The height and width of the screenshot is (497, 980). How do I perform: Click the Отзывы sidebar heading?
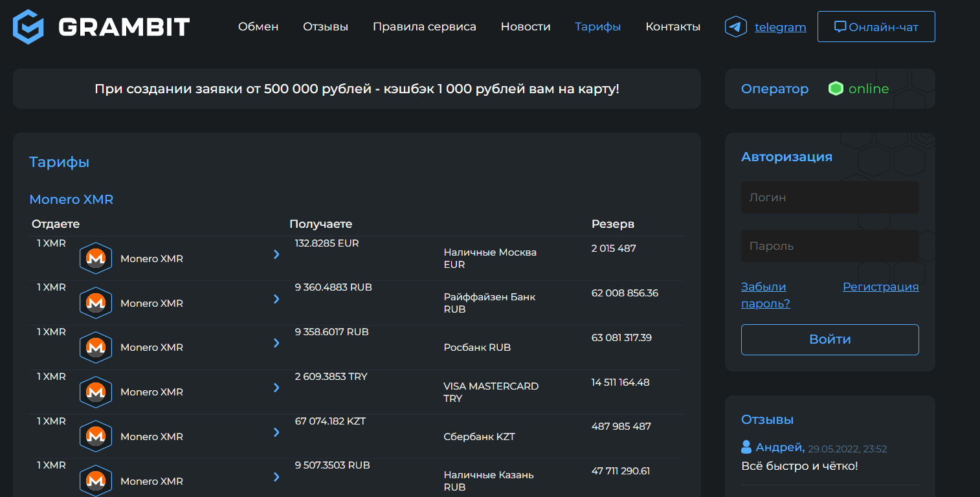767,420
